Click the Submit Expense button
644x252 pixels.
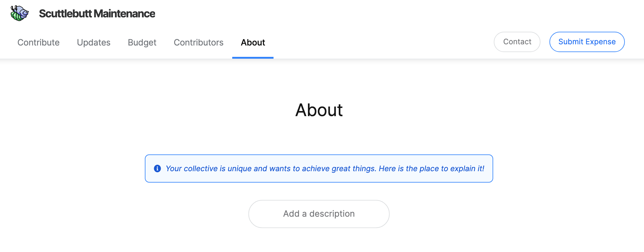[x=587, y=42]
